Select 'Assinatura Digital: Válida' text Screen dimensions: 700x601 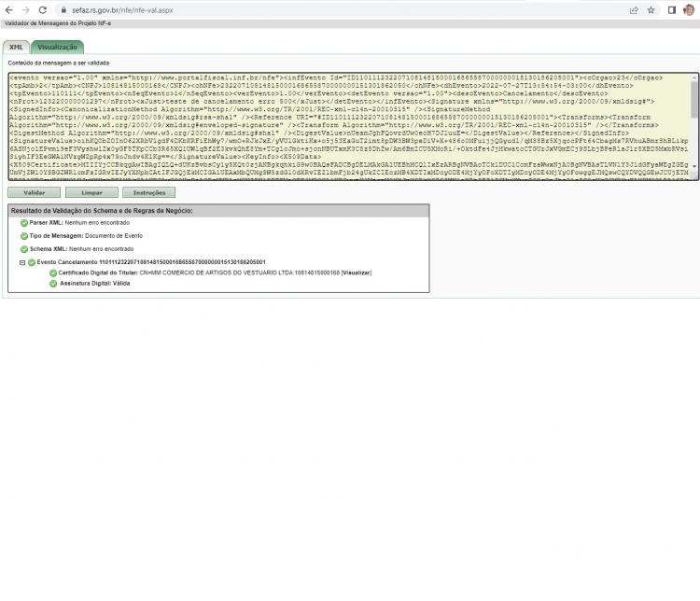[94, 284]
